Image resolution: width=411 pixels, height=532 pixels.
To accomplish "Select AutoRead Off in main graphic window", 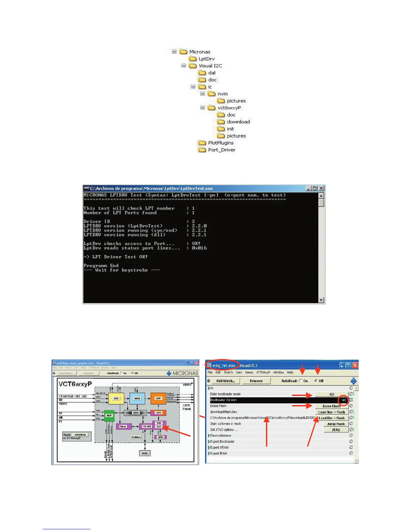I will 133,373.
